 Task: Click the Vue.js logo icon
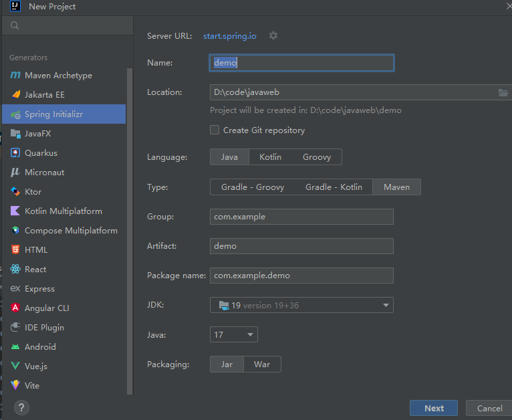(x=15, y=366)
